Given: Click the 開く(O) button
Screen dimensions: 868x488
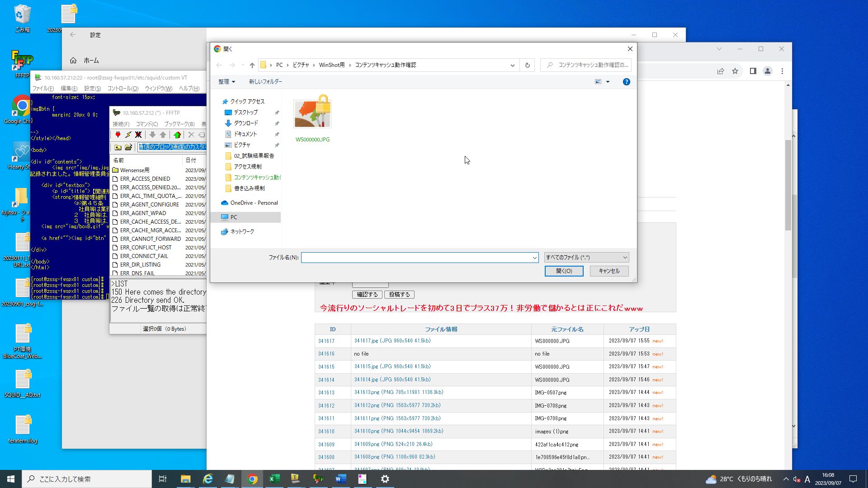Looking at the screenshot, I should point(564,271).
